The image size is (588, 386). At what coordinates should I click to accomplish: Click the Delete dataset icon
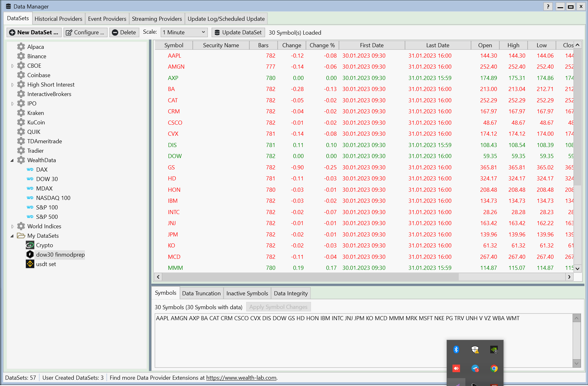click(x=115, y=32)
